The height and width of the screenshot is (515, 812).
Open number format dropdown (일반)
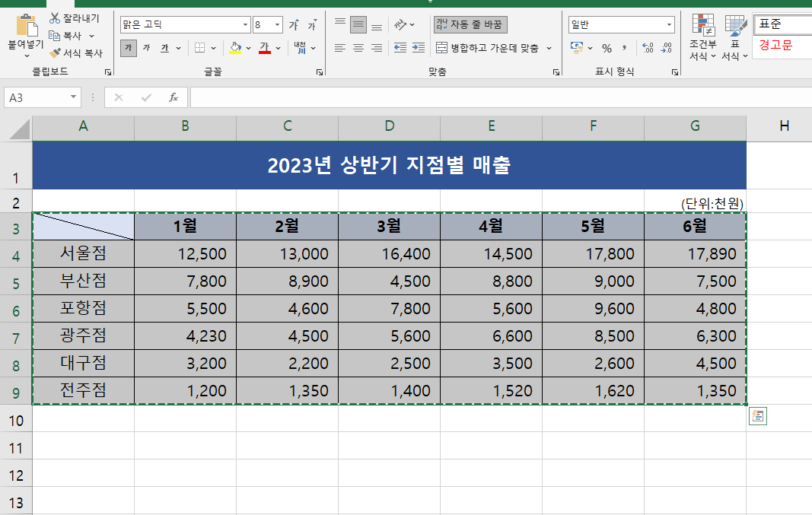click(x=669, y=24)
